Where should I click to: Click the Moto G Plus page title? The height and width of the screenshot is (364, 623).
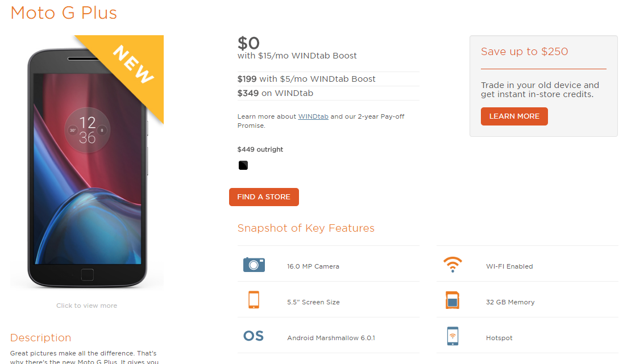click(x=64, y=12)
